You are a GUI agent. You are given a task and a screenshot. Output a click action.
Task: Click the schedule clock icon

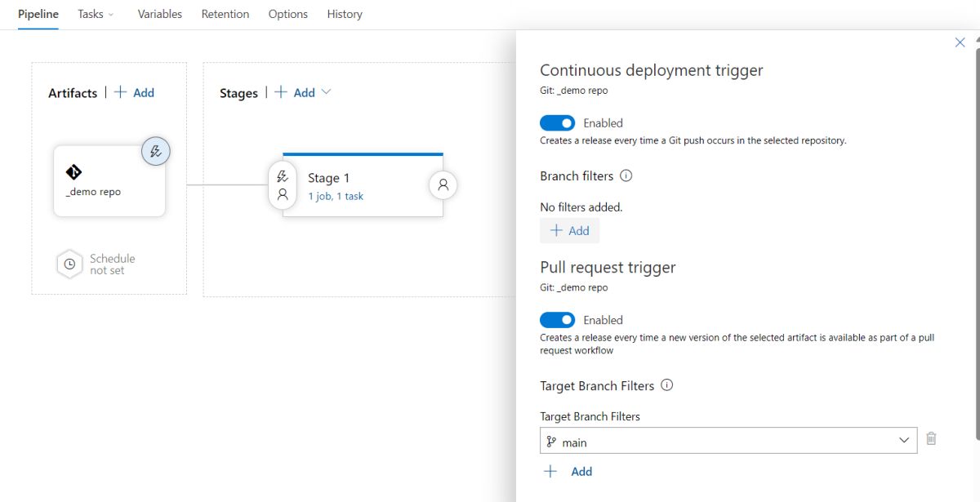pyautogui.click(x=69, y=264)
